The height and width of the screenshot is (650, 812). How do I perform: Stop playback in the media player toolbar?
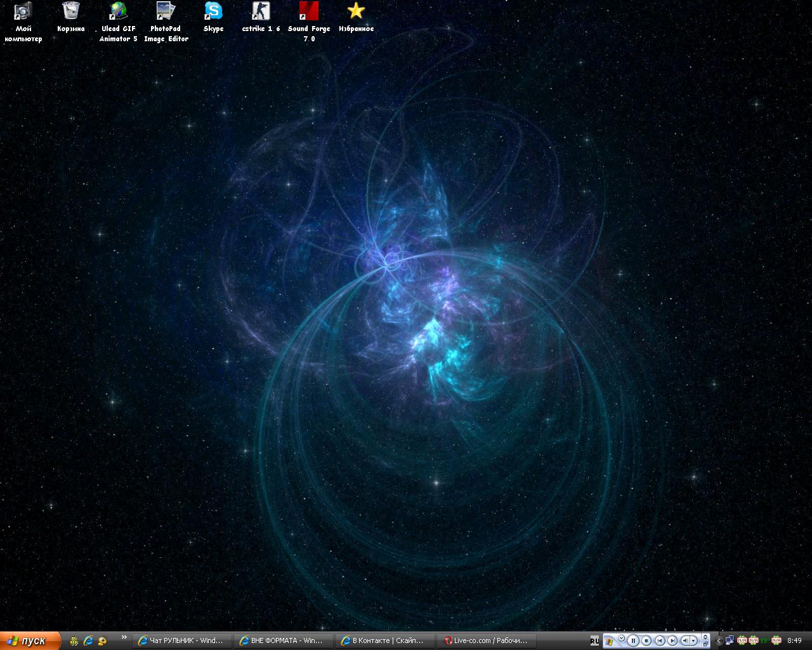pos(646,641)
